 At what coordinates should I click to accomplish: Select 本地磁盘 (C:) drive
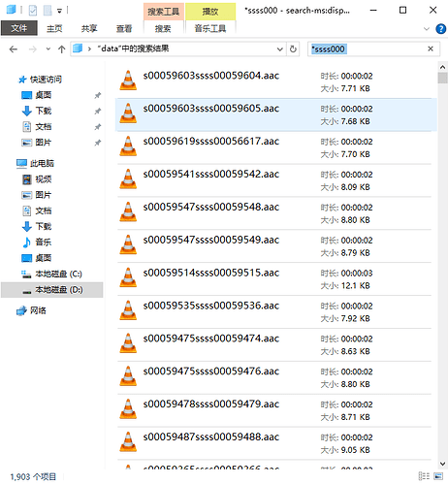pyautogui.click(x=58, y=274)
